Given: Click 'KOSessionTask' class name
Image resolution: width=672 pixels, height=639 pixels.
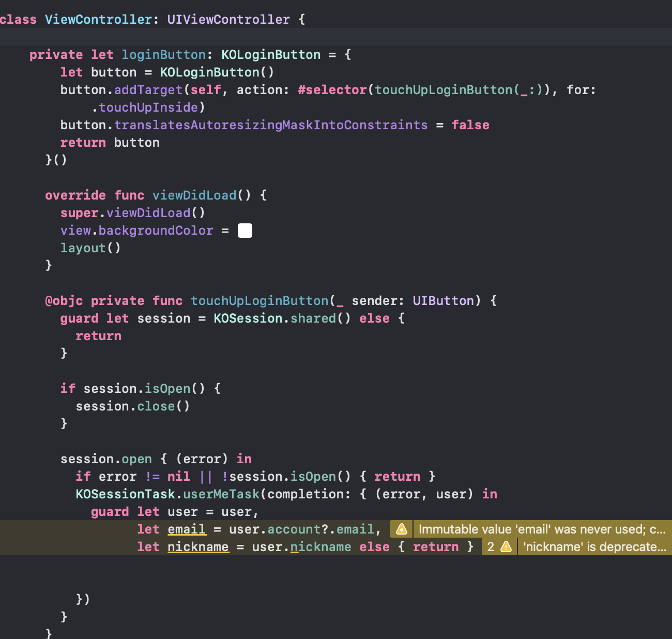Looking at the screenshot, I should coord(126,494).
